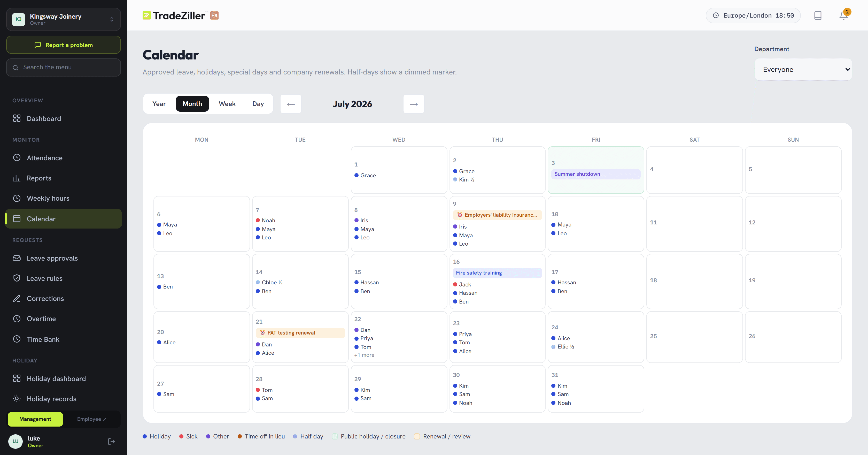Open the Fire safety training event
868x455 pixels.
click(x=497, y=273)
